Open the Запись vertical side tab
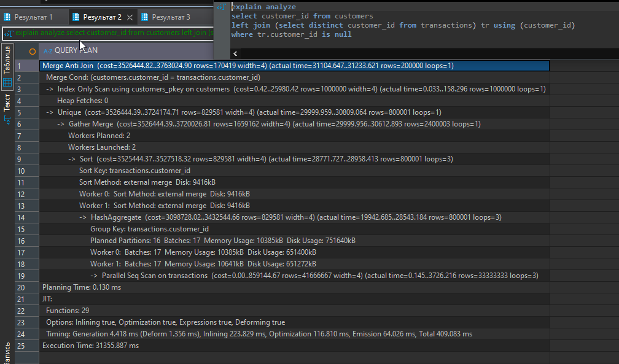The height and width of the screenshot is (364, 619). (x=7, y=354)
